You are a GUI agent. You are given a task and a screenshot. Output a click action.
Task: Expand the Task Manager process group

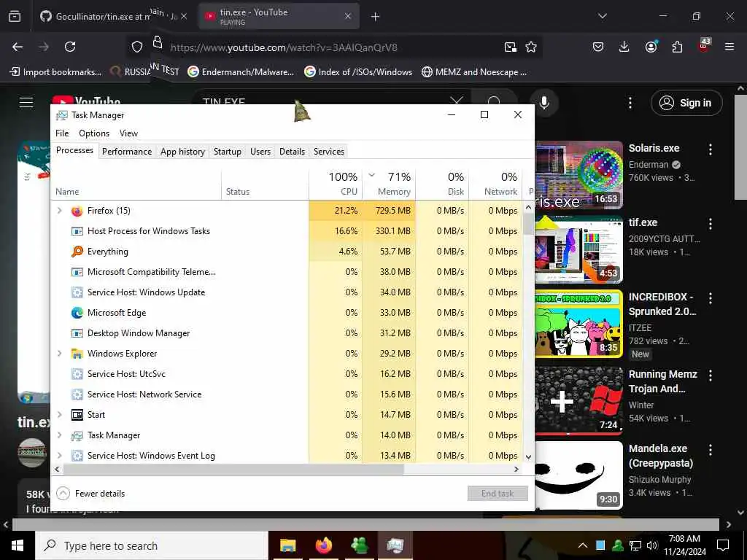(x=60, y=435)
